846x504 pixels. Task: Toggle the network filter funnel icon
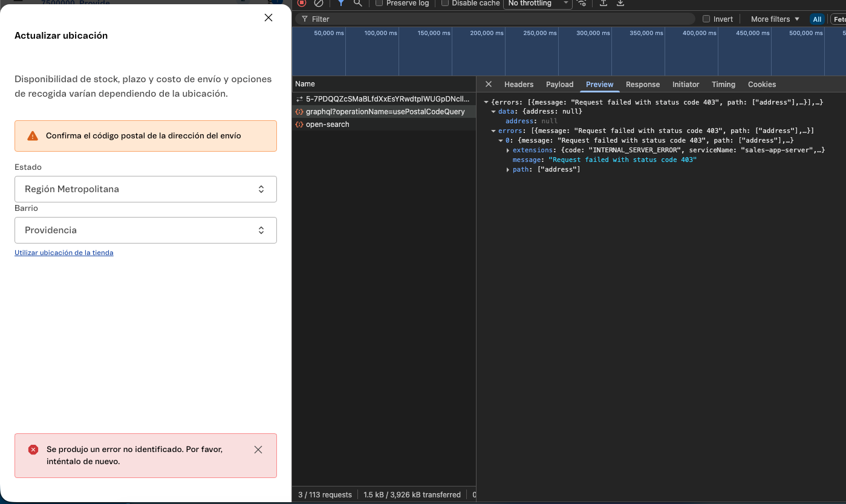coord(340,3)
